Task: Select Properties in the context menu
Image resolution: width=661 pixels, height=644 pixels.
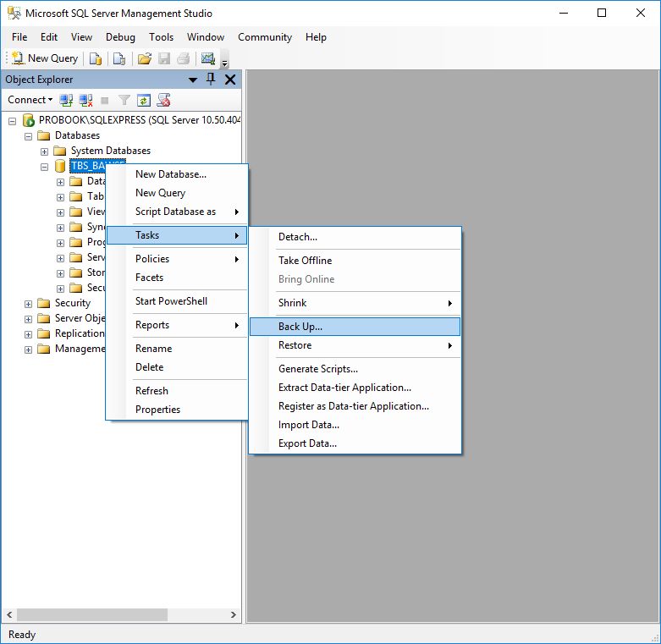Action: coord(157,410)
